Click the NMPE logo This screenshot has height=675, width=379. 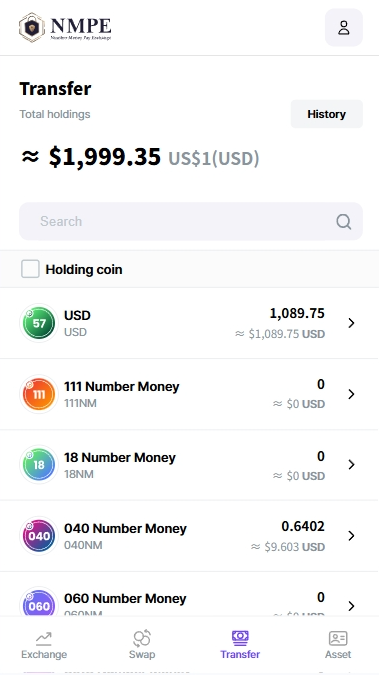pyautogui.click(x=65, y=28)
